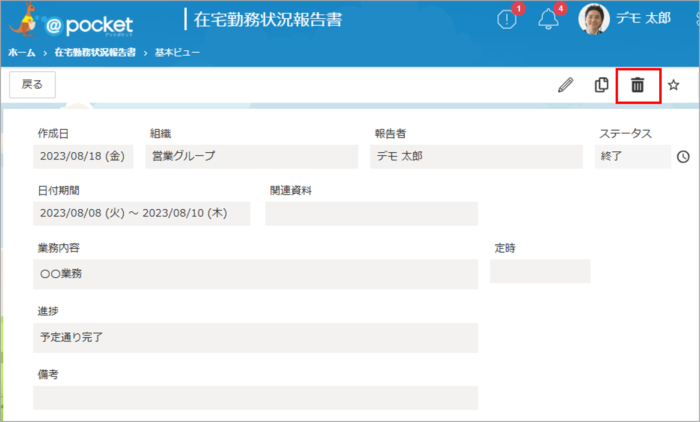The height and width of the screenshot is (422, 700).
Task: Toggle the favorite star icon
Action: pyautogui.click(x=674, y=85)
